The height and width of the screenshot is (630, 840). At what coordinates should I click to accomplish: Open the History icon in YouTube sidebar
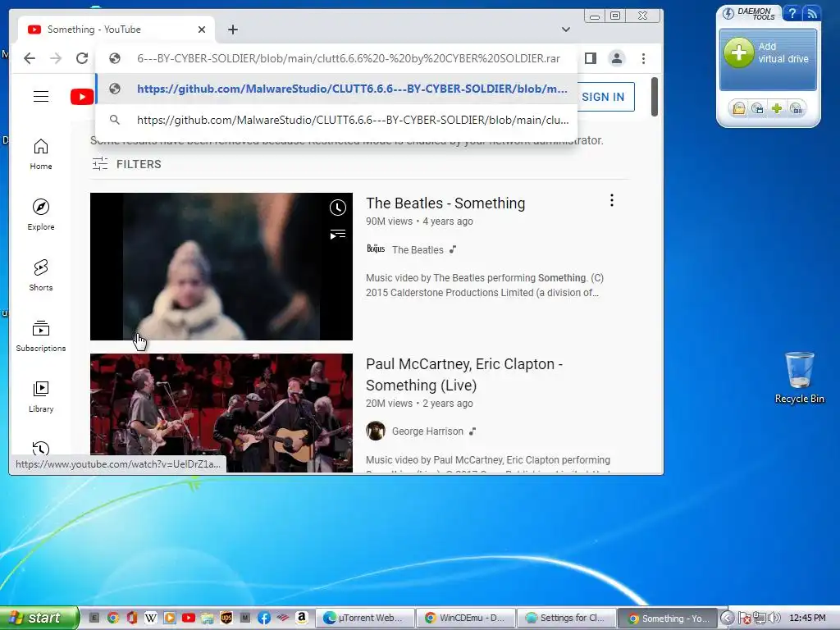tap(41, 449)
